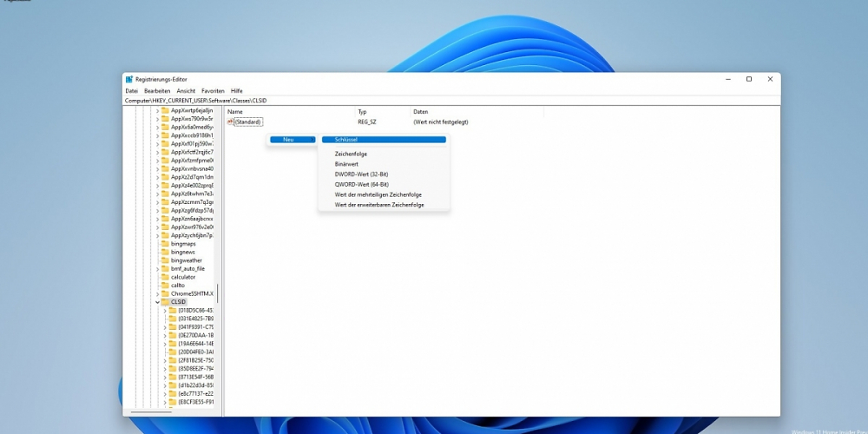Click the folder icon of {031E4825-7B9
This screenshot has width=868, height=434.
pos(173,319)
